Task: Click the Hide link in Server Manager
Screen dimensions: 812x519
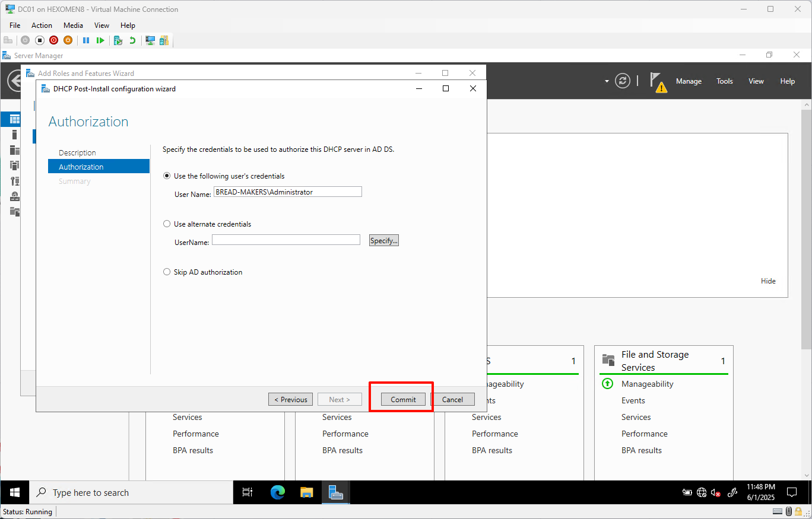Action: [x=768, y=281]
